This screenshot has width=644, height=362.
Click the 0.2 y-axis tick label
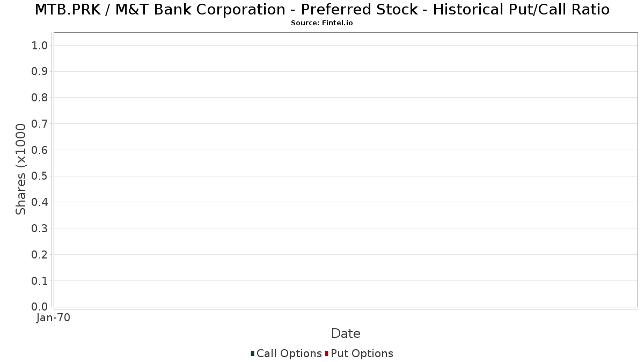[40, 255]
